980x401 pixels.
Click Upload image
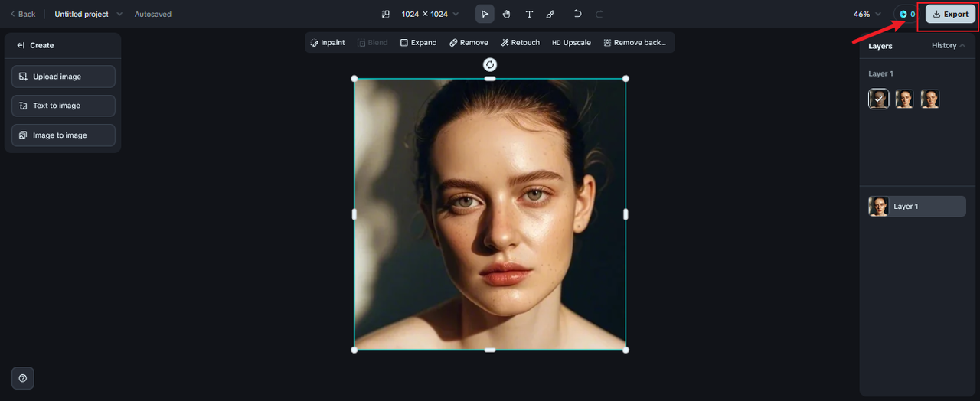tap(64, 77)
